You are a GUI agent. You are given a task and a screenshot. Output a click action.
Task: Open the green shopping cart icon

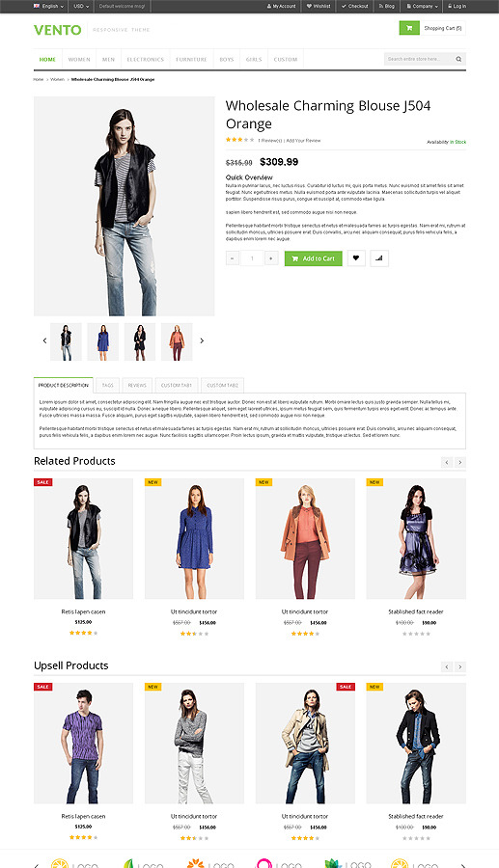(408, 28)
